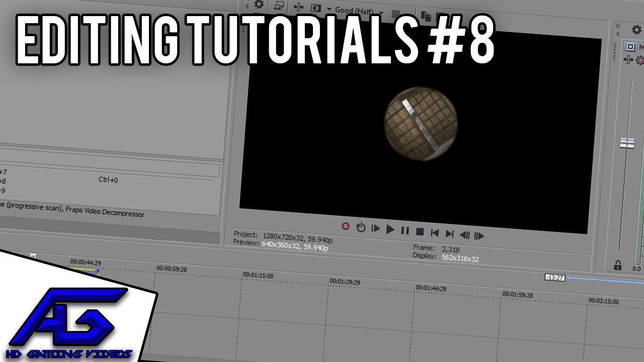Open the split screen dropdown arrow

coord(329,10)
